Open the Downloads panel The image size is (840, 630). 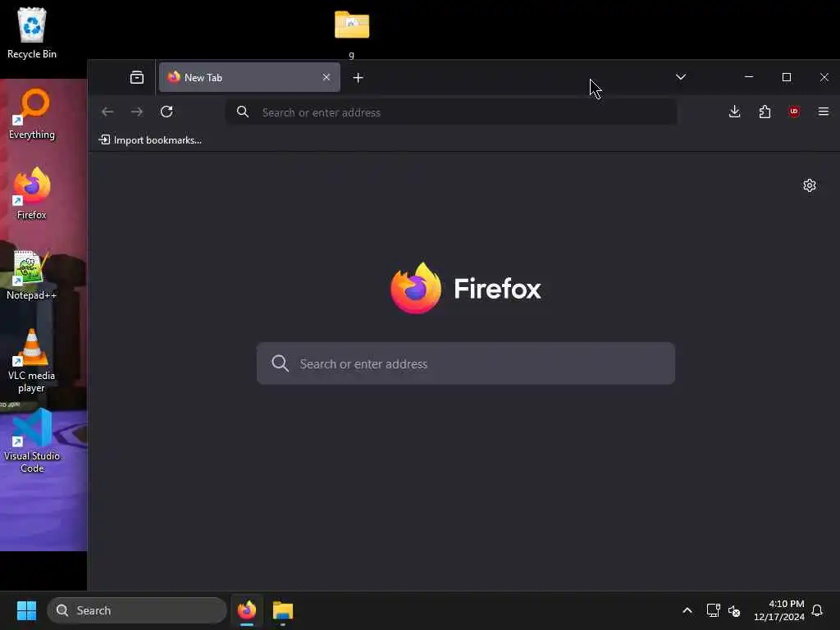click(734, 112)
